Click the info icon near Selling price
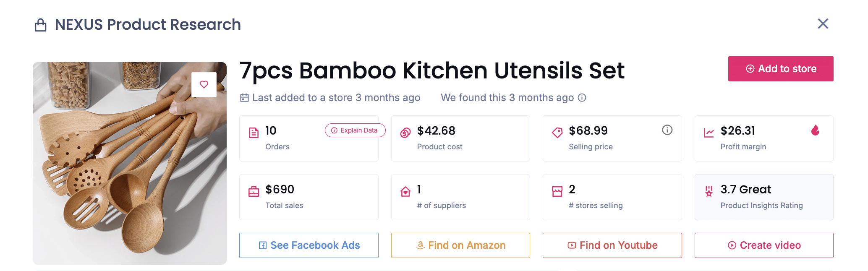The image size is (868, 271). [x=667, y=130]
